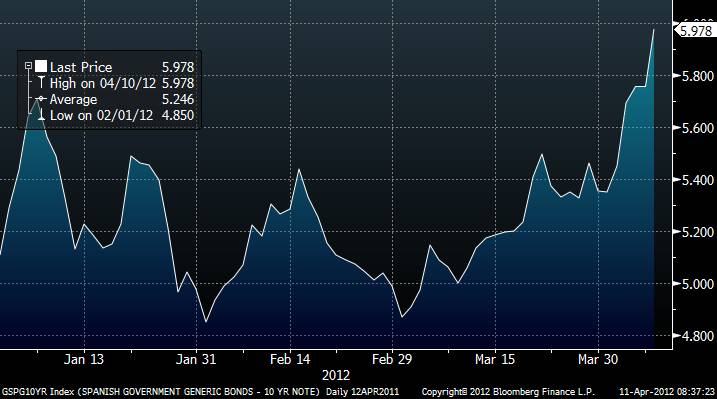Click the Last Price value 5.978 in the legend
Screen dimensions: 717x399
coord(178,67)
